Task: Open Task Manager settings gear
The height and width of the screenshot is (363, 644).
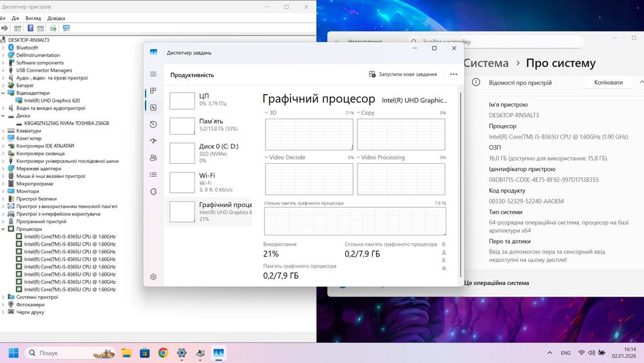Action: coord(153,277)
